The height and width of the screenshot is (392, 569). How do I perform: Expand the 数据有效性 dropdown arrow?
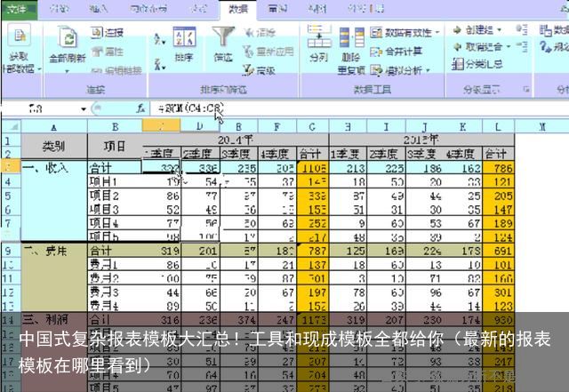(x=437, y=33)
